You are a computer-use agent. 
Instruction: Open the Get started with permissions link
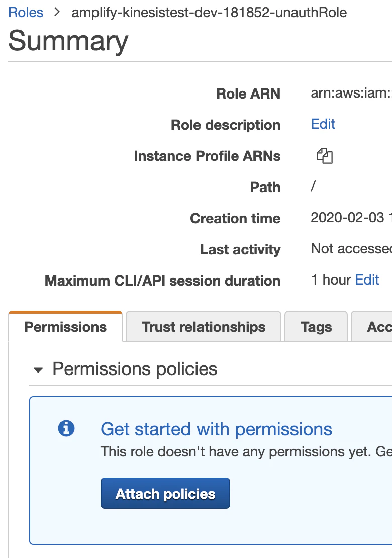216,429
